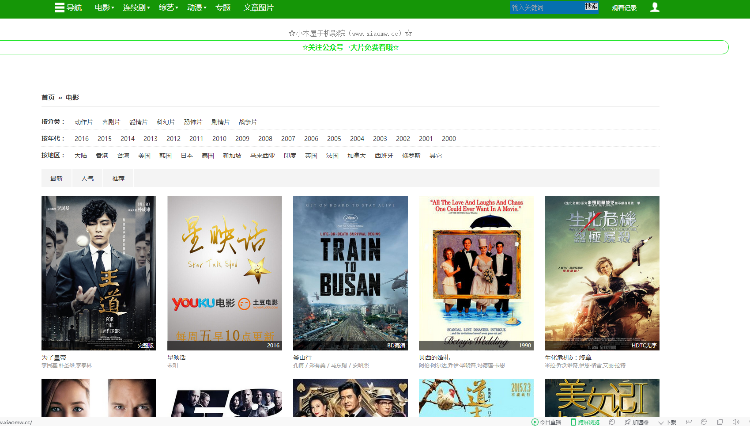Image resolution: width=750 pixels, height=426 pixels.
Task: Filter movies by year 2016
Action: [81, 138]
